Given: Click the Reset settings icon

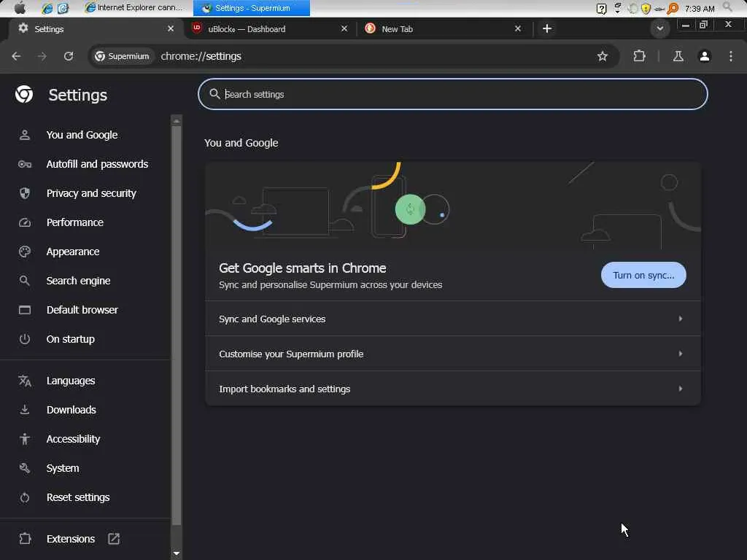Looking at the screenshot, I should 25,497.
